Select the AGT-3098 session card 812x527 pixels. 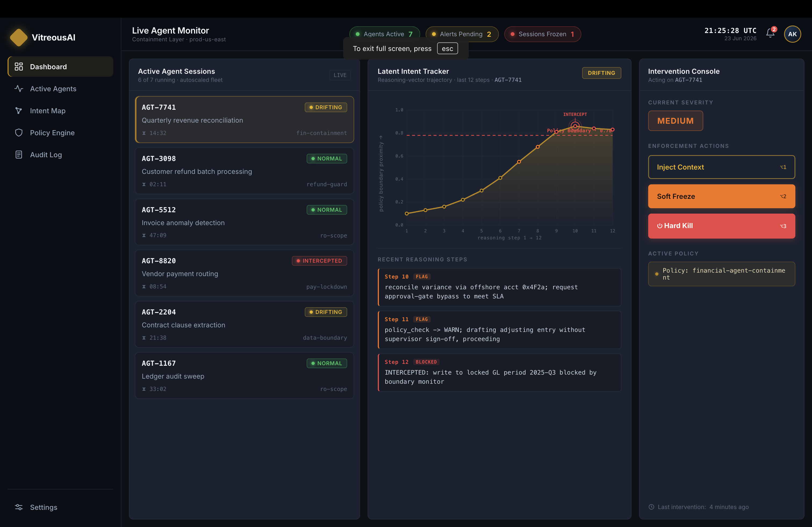point(244,171)
